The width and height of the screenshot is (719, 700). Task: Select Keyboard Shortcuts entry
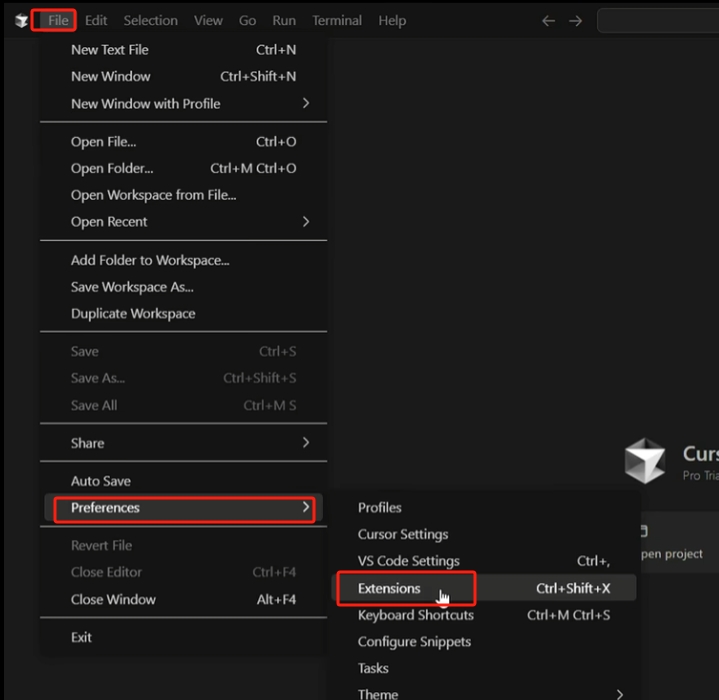[416, 615]
